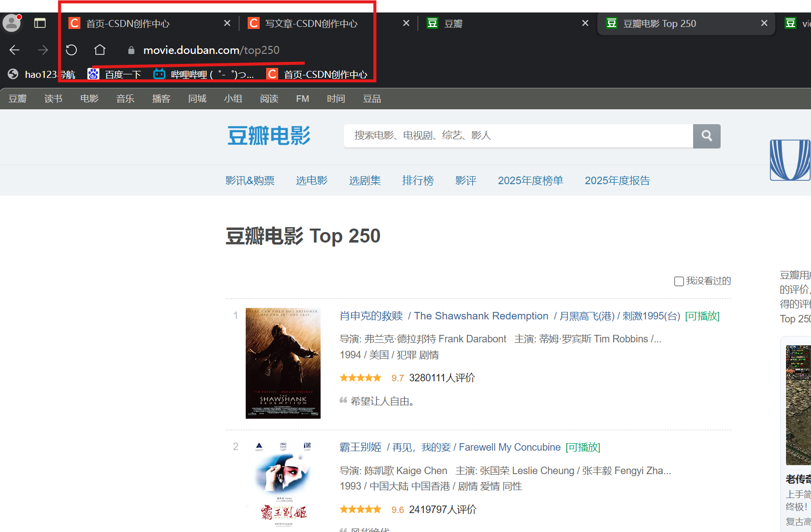Viewport: 811px width, 532px height.
Task: Click 3280111人评价 rating count
Action: tap(442, 378)
